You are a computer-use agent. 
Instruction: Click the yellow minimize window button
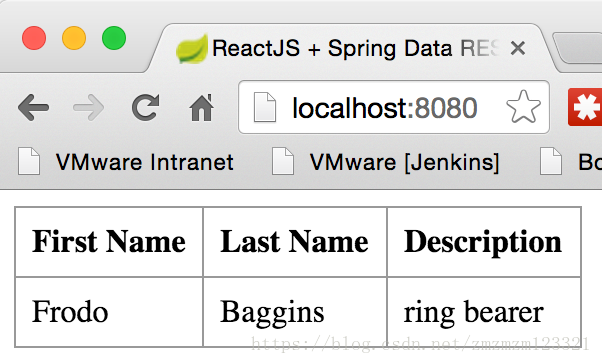(74, 38)
